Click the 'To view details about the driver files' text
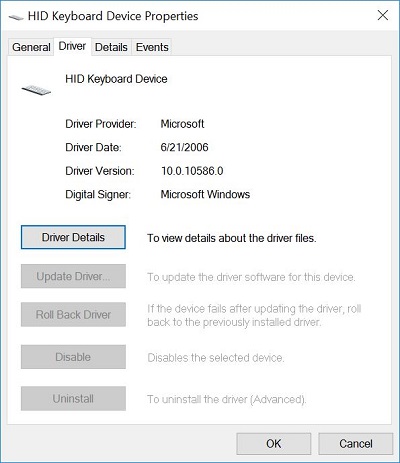Viewport: 400px width, 463px height. click(232, 238)
